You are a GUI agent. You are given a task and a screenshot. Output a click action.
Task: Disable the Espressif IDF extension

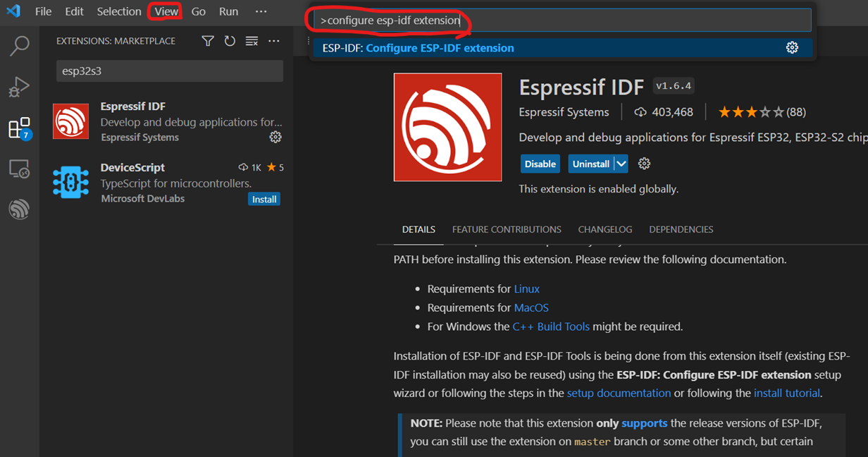coord(540,164)
